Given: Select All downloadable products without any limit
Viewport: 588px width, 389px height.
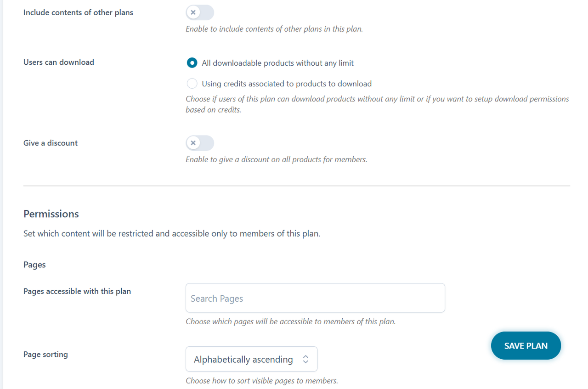Looking at the screenshot, I should pyautogui.click(x=192, y=63).
